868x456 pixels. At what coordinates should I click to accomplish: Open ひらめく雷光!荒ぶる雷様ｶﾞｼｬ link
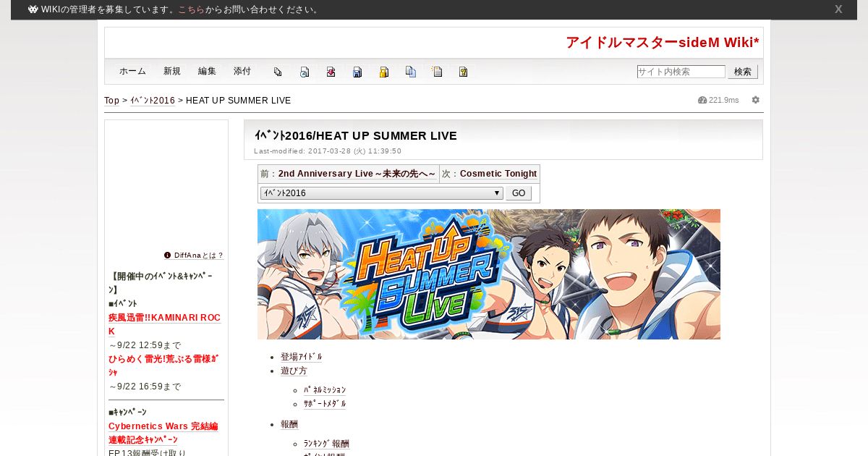coord(163,366)
